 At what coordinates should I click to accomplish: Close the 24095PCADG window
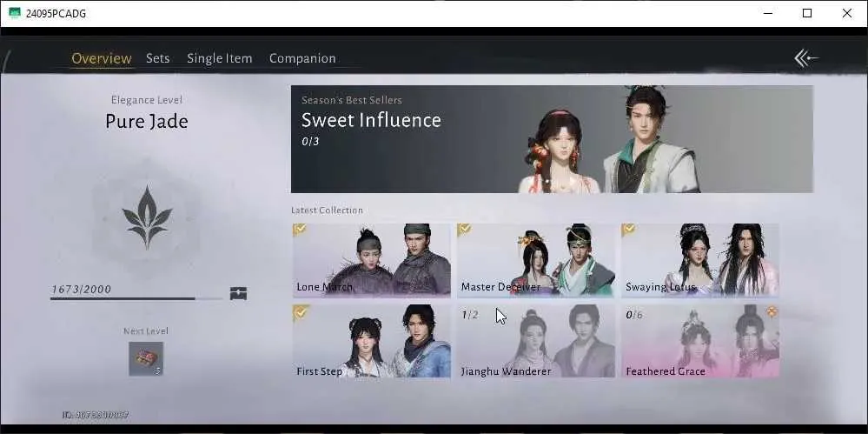click(x=847, y=13)
